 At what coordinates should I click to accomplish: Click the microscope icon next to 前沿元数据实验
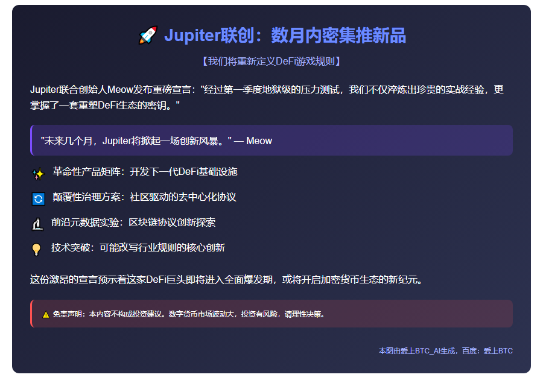coord(37,224)
